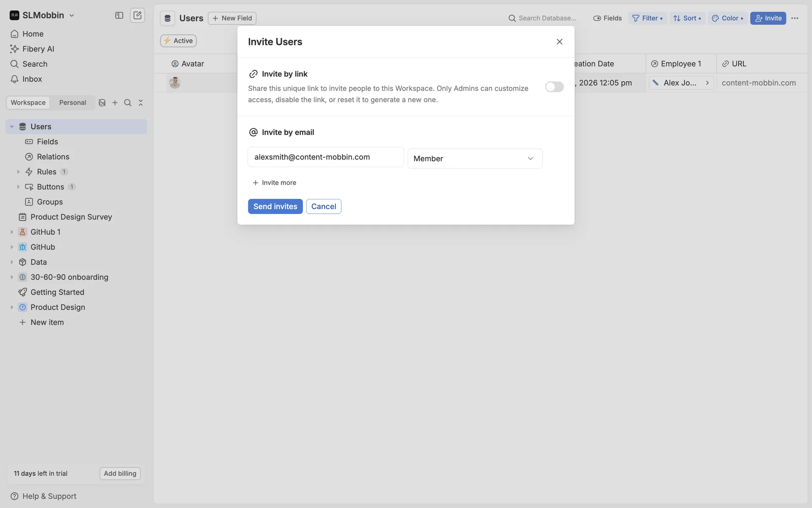Click the Users database icon in header

167,18
